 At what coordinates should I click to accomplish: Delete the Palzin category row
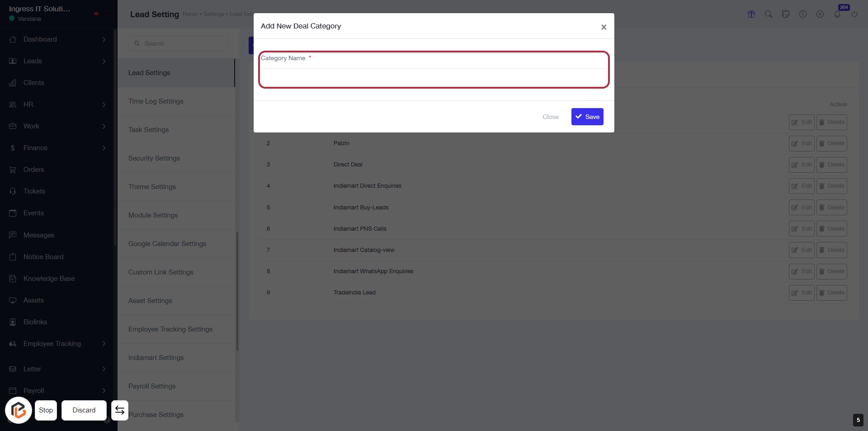(x=831, y=143)
